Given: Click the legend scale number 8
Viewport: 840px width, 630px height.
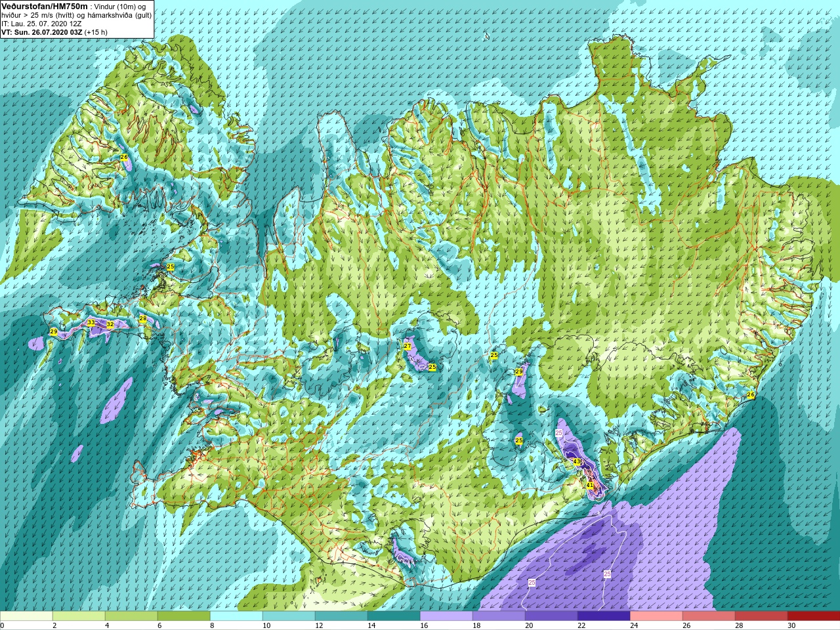Looking at the screenshot, I should coord(213,625).
